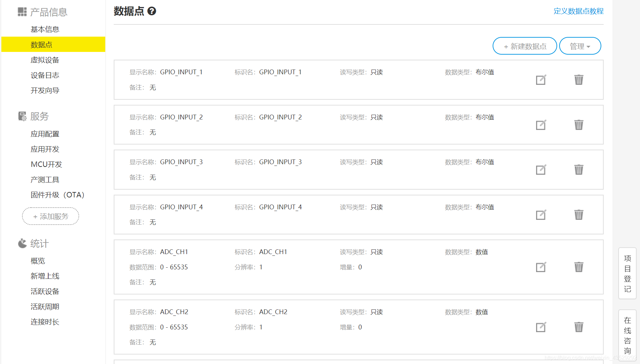Click the help icon beside 数据点 title
The height and width of the screenshot is (364, 640).
point(152,11)
